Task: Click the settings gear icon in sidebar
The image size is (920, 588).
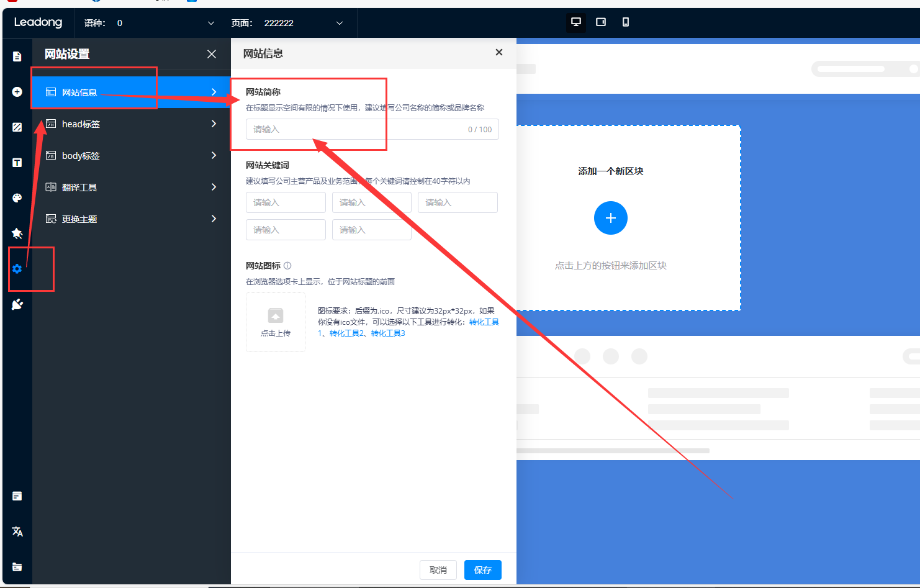Action: click(17, 269)
